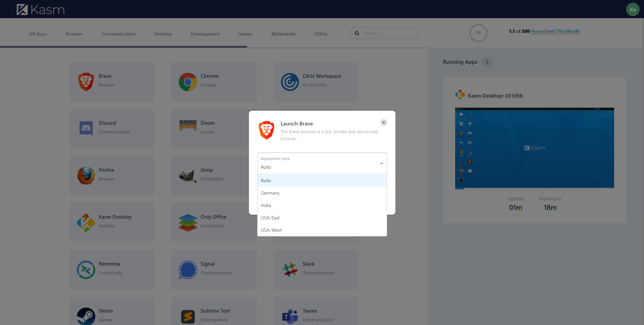Click the Slack app icon
This screenshot has height=325, width=644.
pos(290,270)
